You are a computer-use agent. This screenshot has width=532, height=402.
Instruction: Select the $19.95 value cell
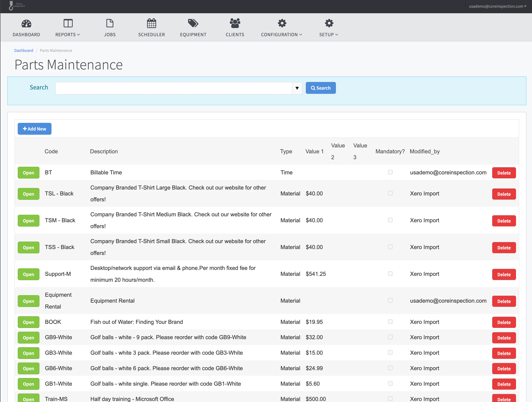[x=314, y=322]
